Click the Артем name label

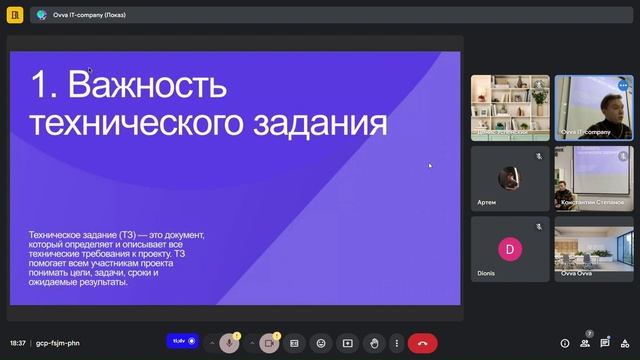click(486, 202)
